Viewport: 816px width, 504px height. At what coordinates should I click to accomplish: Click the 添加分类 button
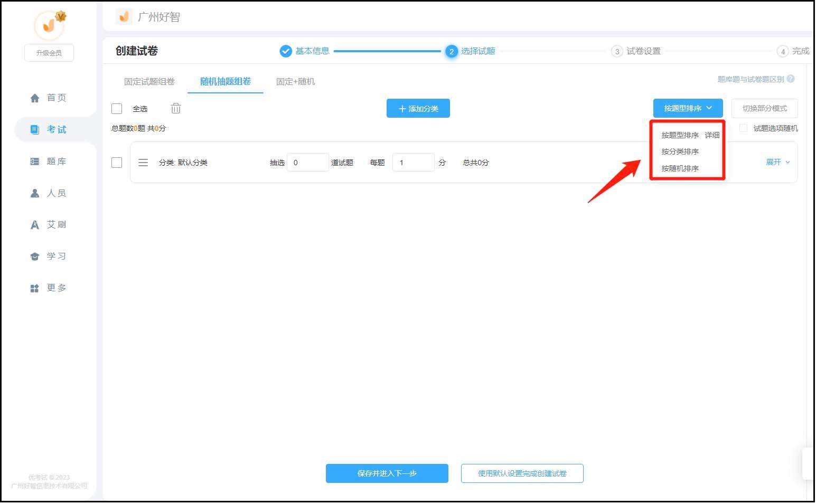click(418, 108)
